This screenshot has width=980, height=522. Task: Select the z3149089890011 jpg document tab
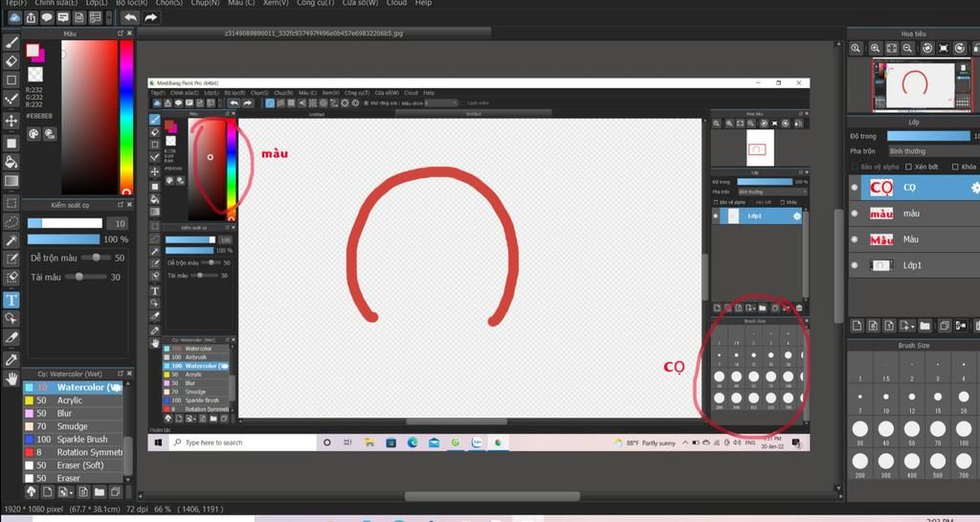click(x=314, y=34)
